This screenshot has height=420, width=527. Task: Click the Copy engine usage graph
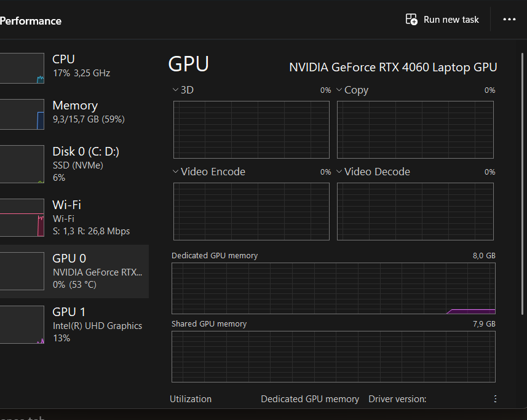click(415, 130)
